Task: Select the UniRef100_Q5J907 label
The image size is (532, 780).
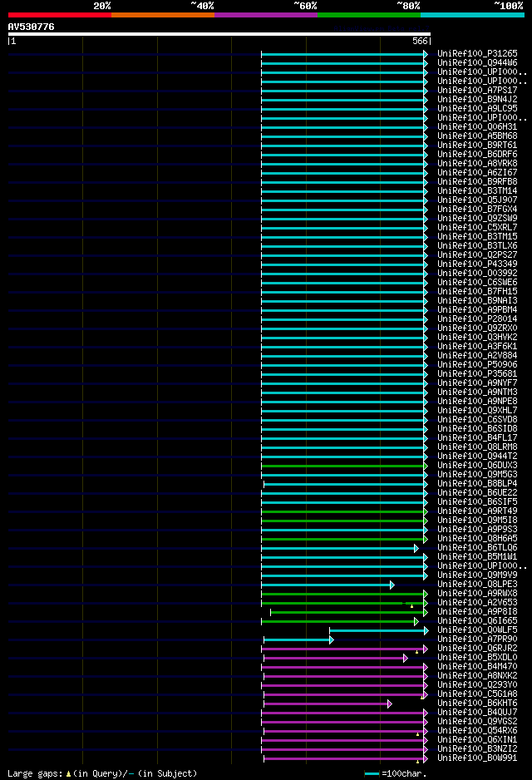Action: click(477, 200)
